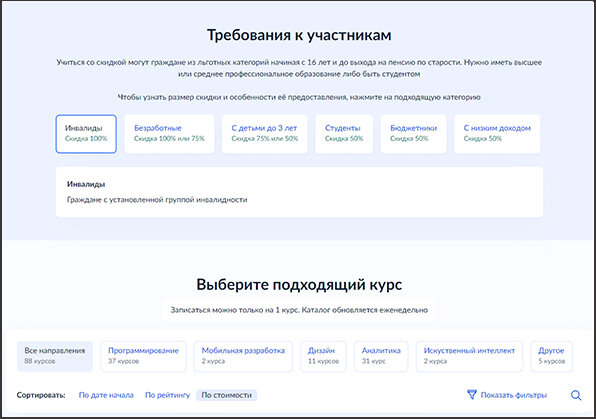Viewport: 596px width, 419px height.
Task: Click the Чтобы узнать размер скидки hint text
Action: click(299, 97)
